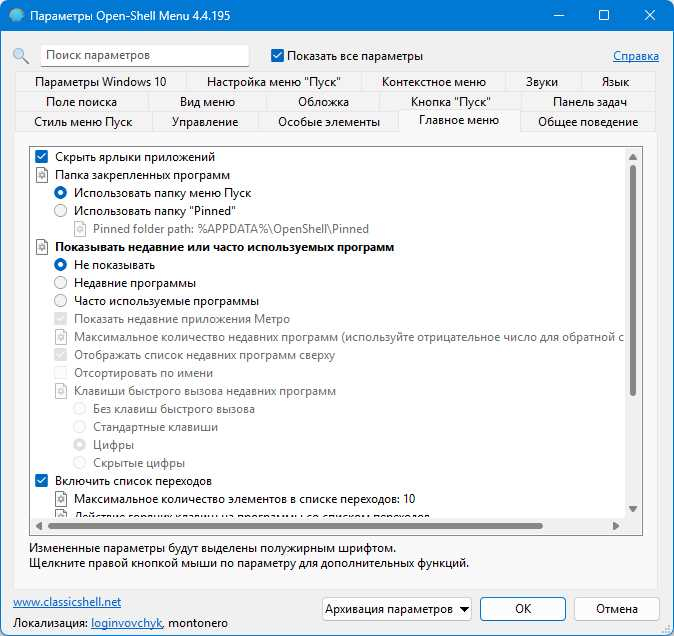This screenshot has width=674, height=636.
Task: Click setting icon beside "Pinned folder path"
Action: [x=80, y=229]
